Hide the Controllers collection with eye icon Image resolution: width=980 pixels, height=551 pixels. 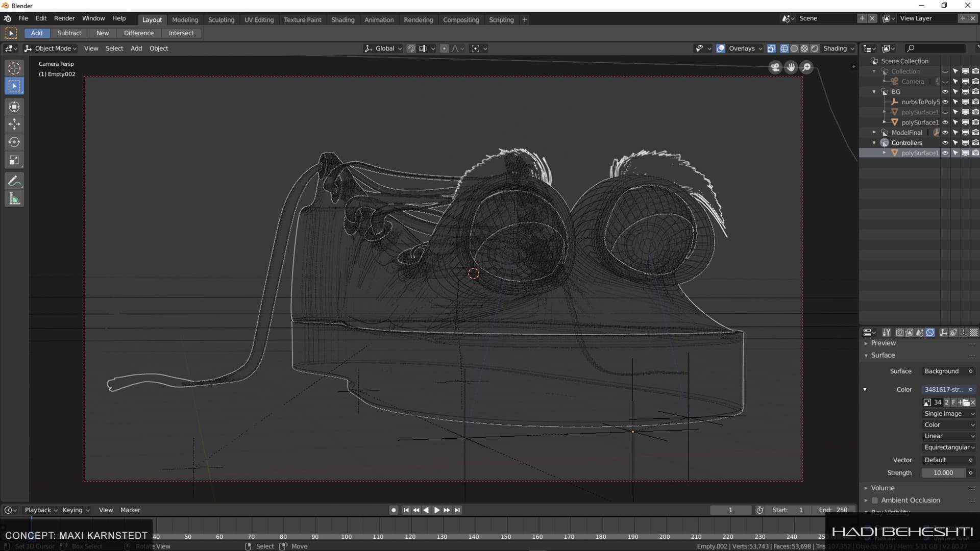[x=945, y=143]
